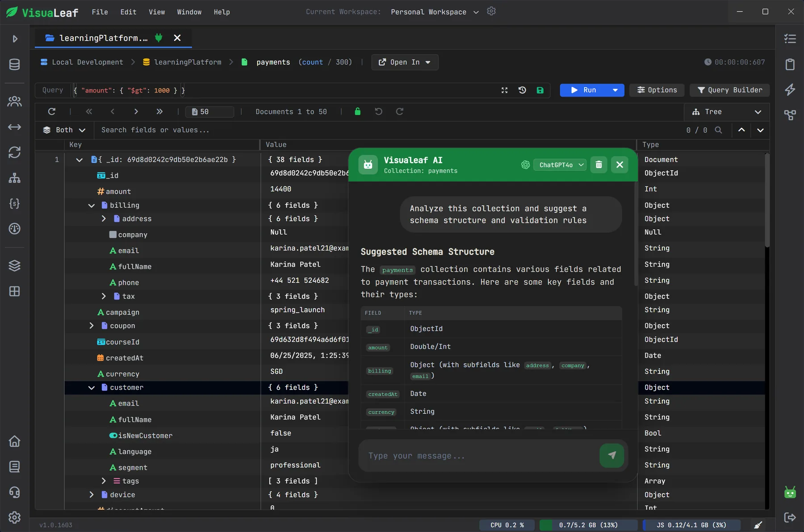Close the learningPlatform tab
The width and height of the screenshot is (804, 532).
pos(177,38)
